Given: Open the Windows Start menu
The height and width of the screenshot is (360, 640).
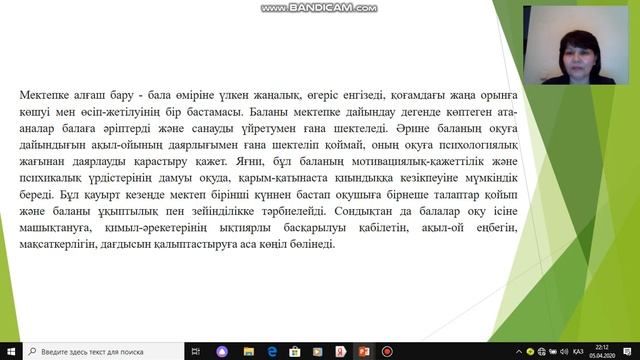Looking at the screenshot, I should pos(11,351).
